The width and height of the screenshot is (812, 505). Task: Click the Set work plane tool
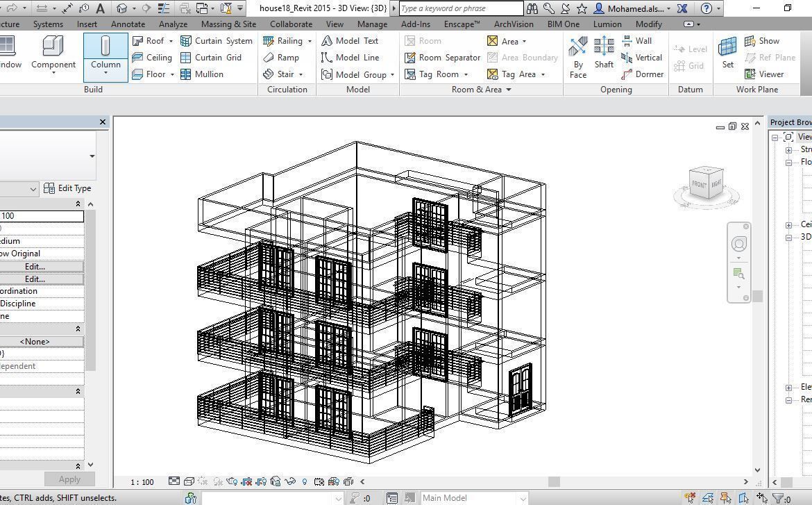pos(727,52)
